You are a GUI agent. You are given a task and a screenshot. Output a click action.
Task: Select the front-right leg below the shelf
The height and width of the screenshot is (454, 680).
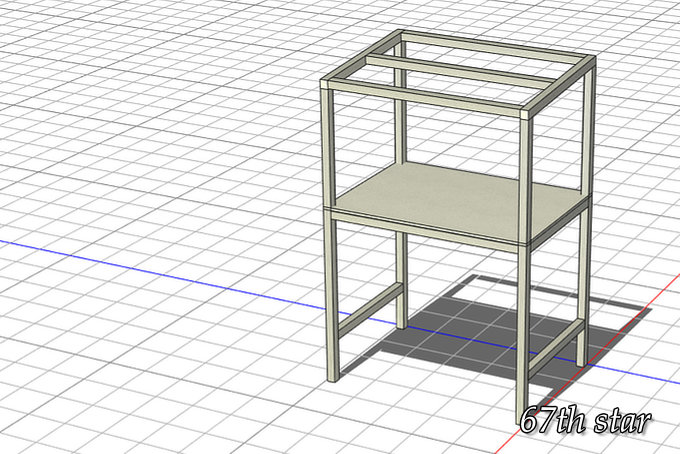[522, 330]
